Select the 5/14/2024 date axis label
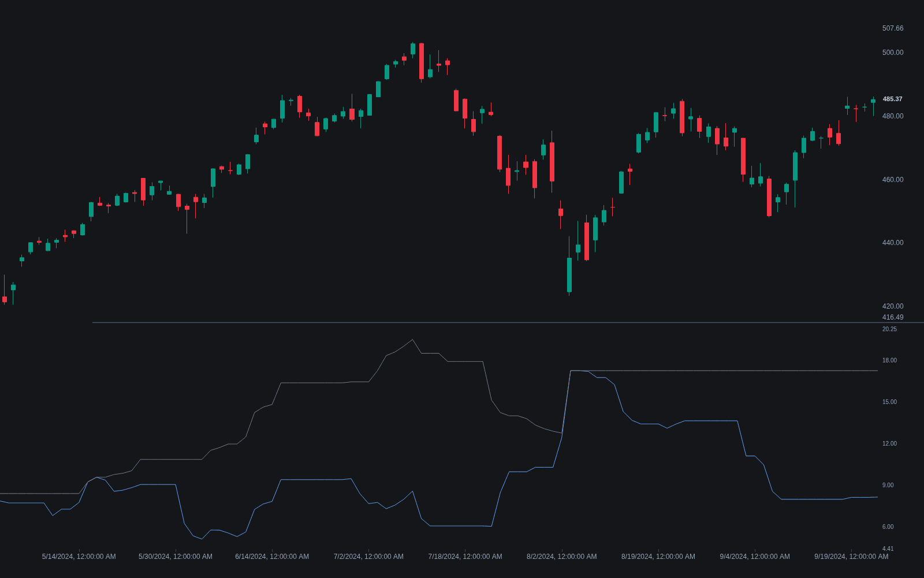924x578 pixels. (79, 557)
